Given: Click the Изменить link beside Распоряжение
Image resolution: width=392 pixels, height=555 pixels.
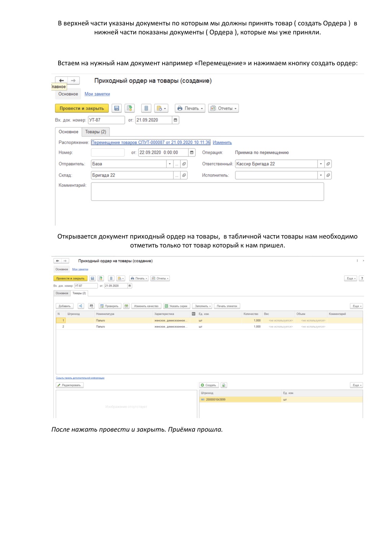Looking at the screenshot, I should coord(222,143).
